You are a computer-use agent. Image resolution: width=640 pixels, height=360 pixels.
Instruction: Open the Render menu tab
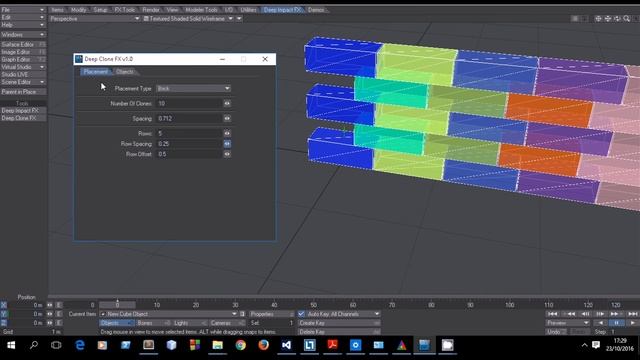(151, 10)
